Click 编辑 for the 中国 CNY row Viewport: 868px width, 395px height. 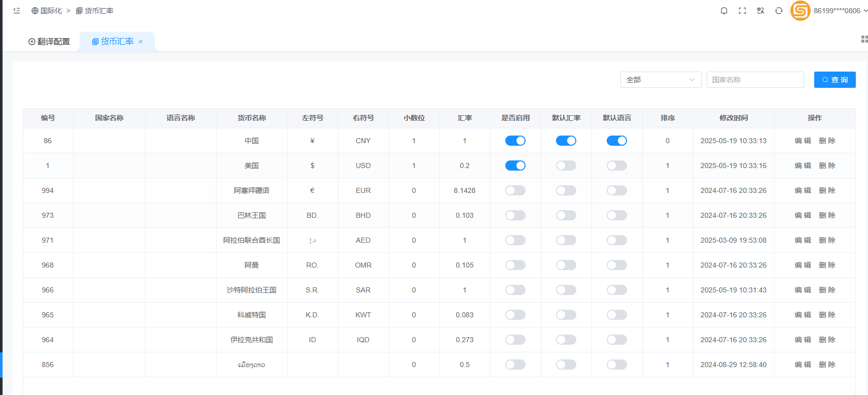(803, 141)
